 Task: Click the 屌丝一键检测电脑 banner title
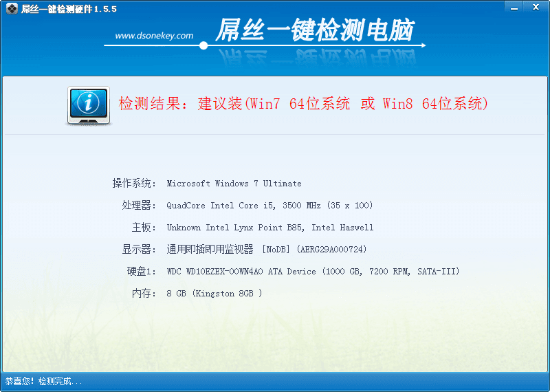pyautogui.click(x=315, y=31)
